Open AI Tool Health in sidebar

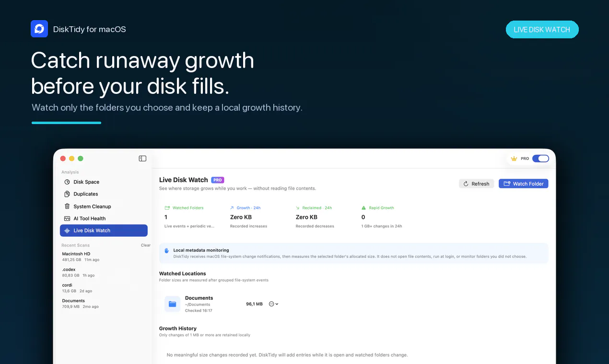pos(104,218)
